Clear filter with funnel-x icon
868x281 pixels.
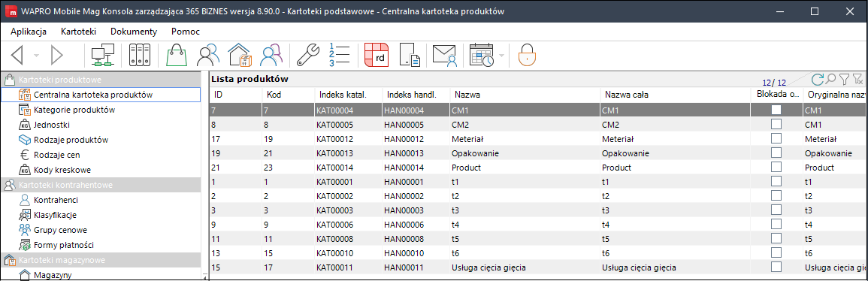(857, 79)
